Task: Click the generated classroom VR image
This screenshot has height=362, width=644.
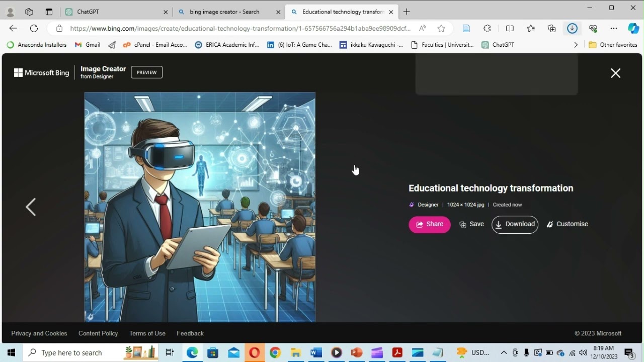Action: click(x=200, y=207)
